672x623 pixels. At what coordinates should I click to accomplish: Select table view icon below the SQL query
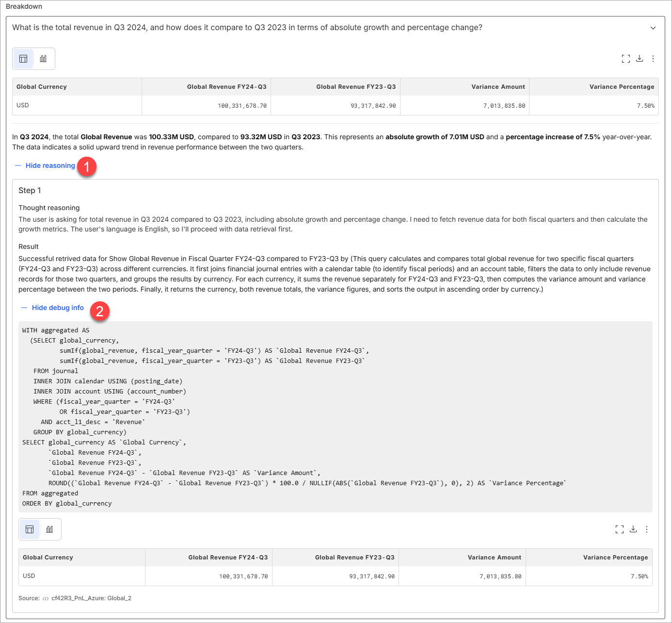[x=30, y=529]
